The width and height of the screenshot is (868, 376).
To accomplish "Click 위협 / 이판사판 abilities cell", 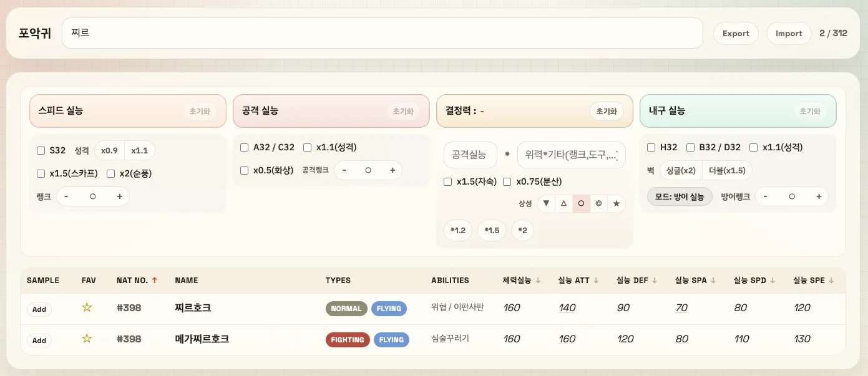I will click(x=457, y=307).
